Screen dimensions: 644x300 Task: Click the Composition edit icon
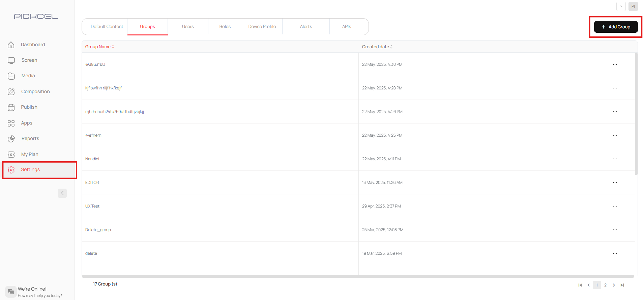(11, 91)
